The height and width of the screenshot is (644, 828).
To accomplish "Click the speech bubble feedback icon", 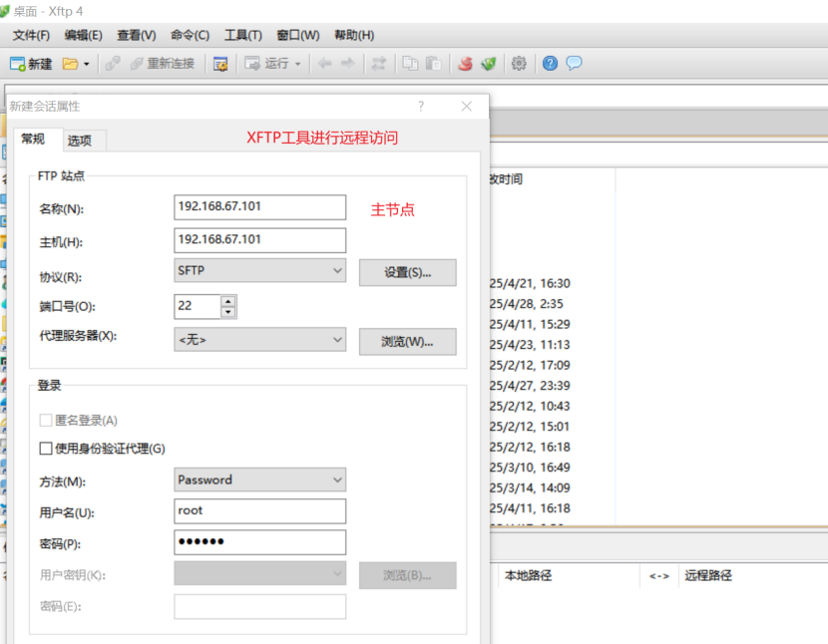I will pyautogui.click(x=574, y=64).
